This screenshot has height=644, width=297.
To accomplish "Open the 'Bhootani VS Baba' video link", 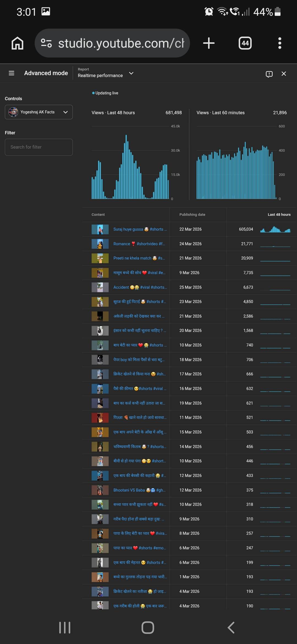I will point(139,490).
